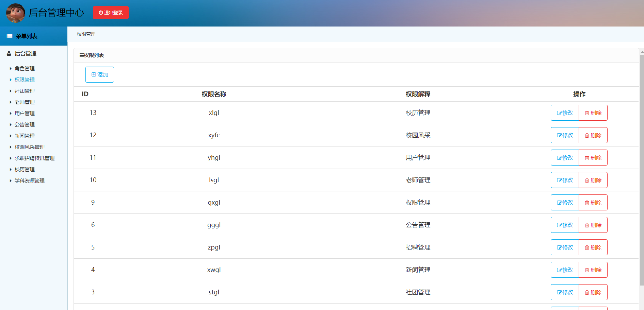
Task: Click arrow before 校园风采管理
Action: tap(11, 147)
